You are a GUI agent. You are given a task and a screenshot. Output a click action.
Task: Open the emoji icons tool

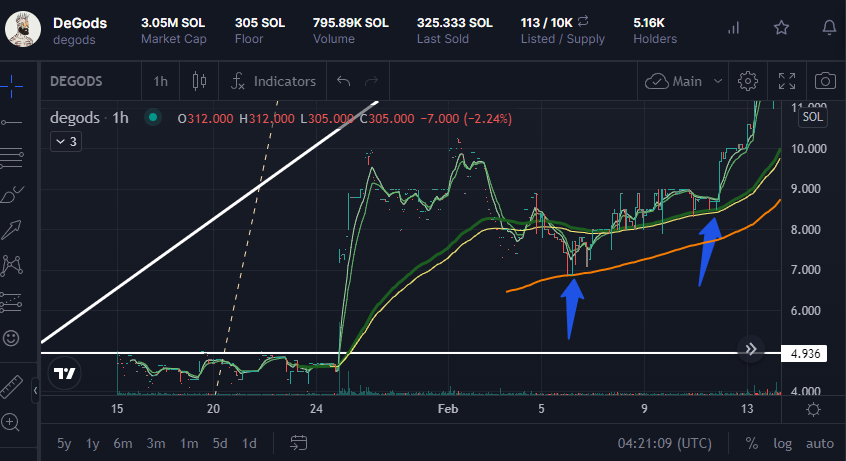(x=11, y=338)
